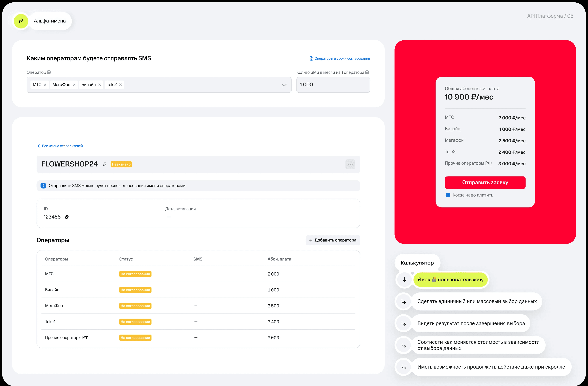Viewport: 588px width, 386px height.
Task: Click help icon next to Оператор label
Action: tap(49, 72)
